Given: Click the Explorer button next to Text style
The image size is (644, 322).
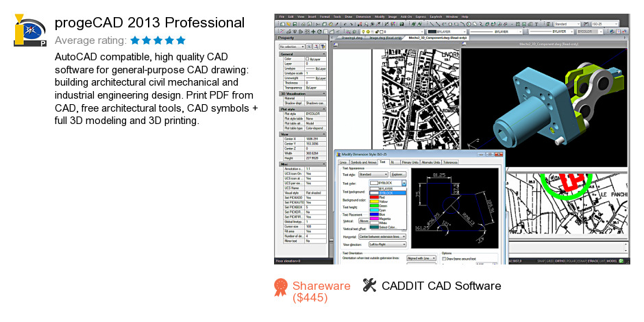Looking at the screenshot, I should [x=399, y=175].
